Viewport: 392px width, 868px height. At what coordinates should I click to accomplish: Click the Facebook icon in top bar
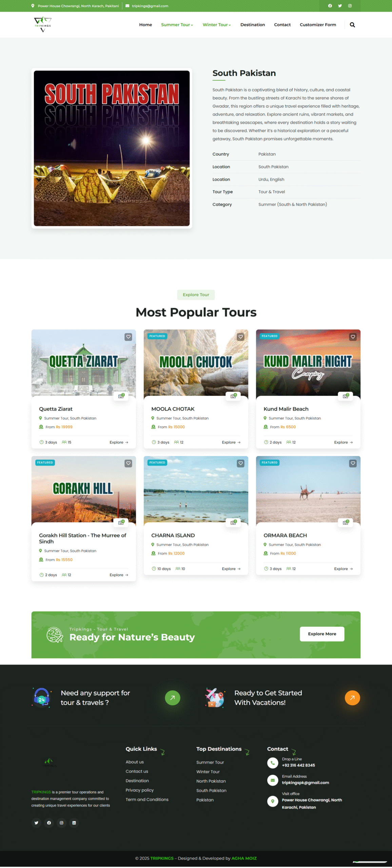(x=330, y=6)
